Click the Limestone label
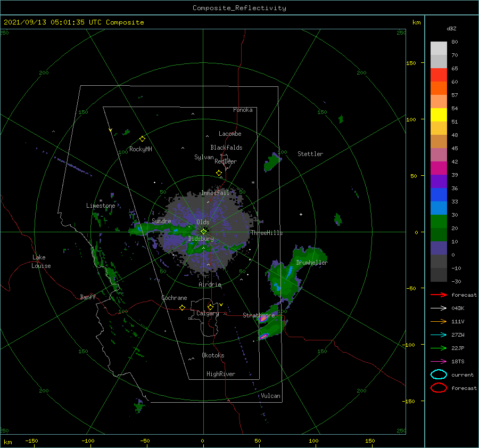Image resolution: width=479 pixels, height=448 pixels. coord(101,206)
